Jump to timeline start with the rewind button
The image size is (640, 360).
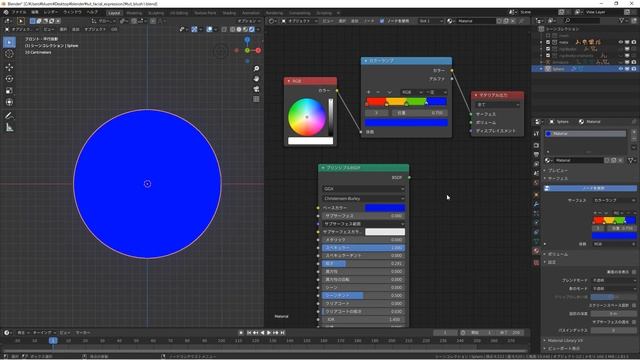(249, 333)
